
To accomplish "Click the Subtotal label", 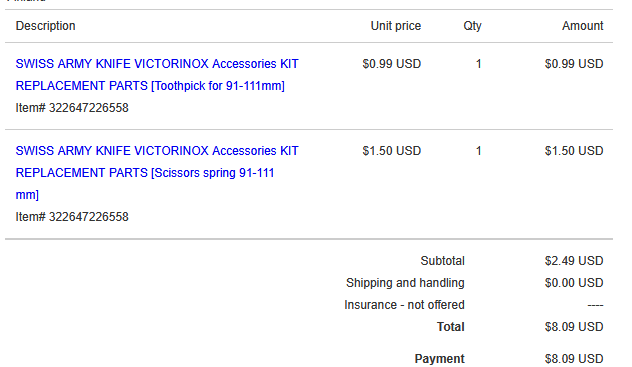I will coord(443,261).
